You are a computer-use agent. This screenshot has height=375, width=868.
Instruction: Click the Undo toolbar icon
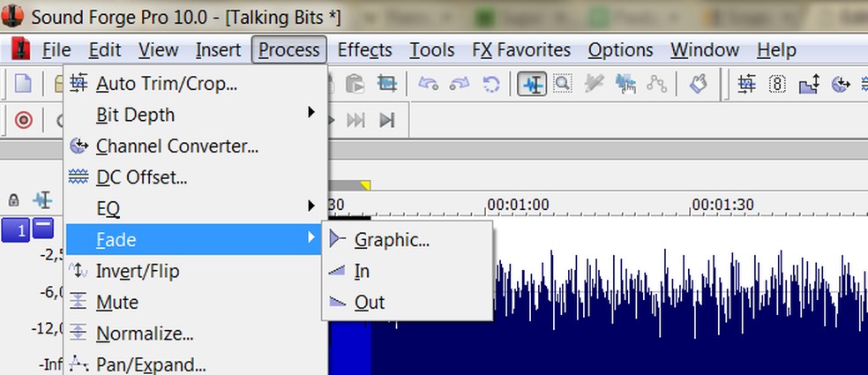(428, 84)
